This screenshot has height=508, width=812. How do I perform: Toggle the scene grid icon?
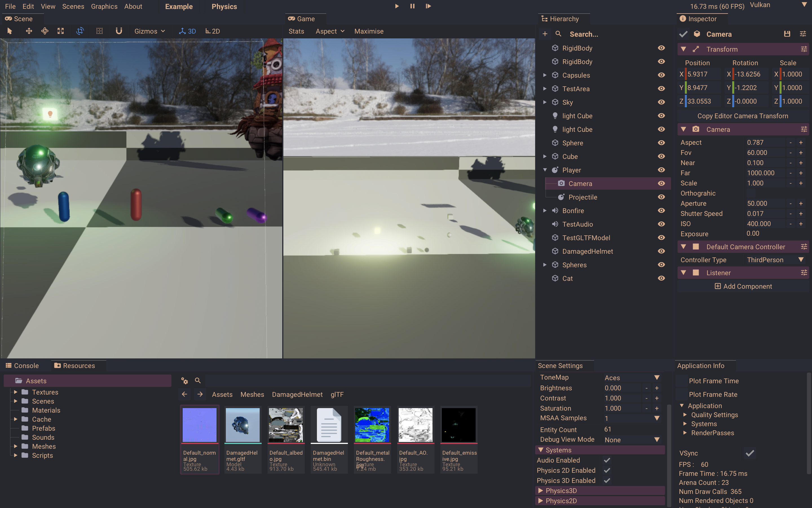pos(100,31)
